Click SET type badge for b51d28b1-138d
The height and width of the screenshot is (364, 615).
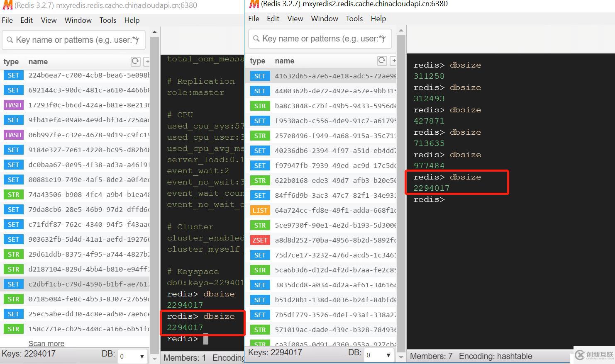[x=260, y=300]
